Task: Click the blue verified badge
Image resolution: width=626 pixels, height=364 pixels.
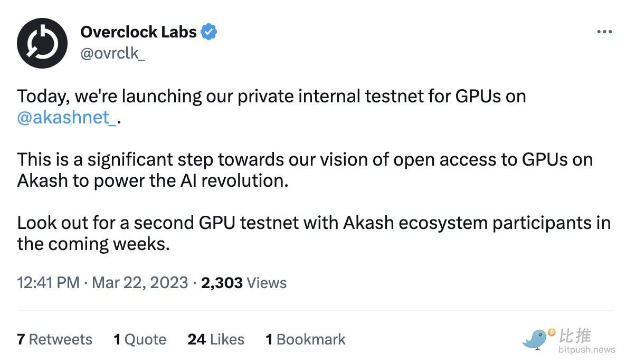Action: pos(209,32)
